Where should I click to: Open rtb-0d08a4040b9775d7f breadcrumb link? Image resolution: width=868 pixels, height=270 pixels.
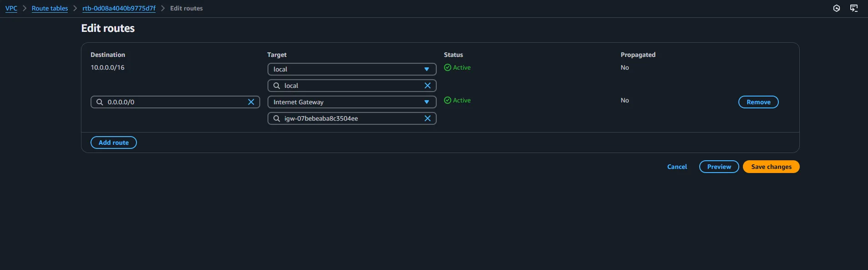point(119,8)
